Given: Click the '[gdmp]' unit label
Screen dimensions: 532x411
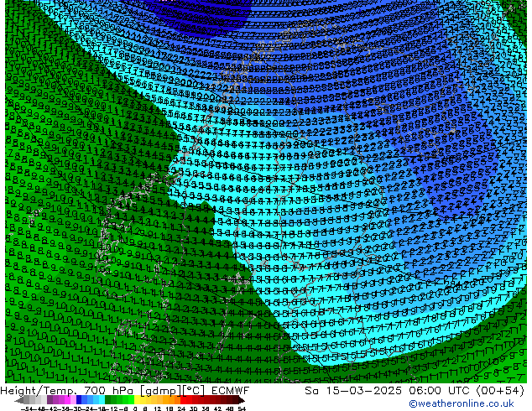Looking at the screenshot, I should click(x=161, y=391).
